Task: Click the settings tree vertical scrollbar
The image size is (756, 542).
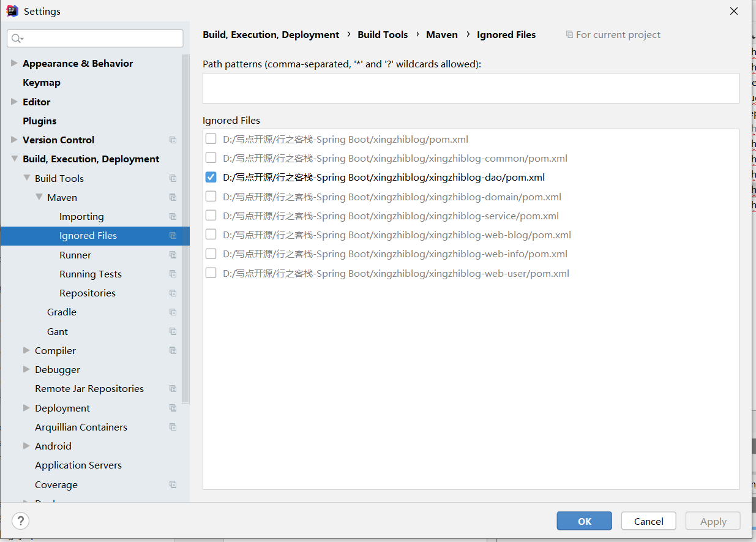Action: (x=186, y=228)
